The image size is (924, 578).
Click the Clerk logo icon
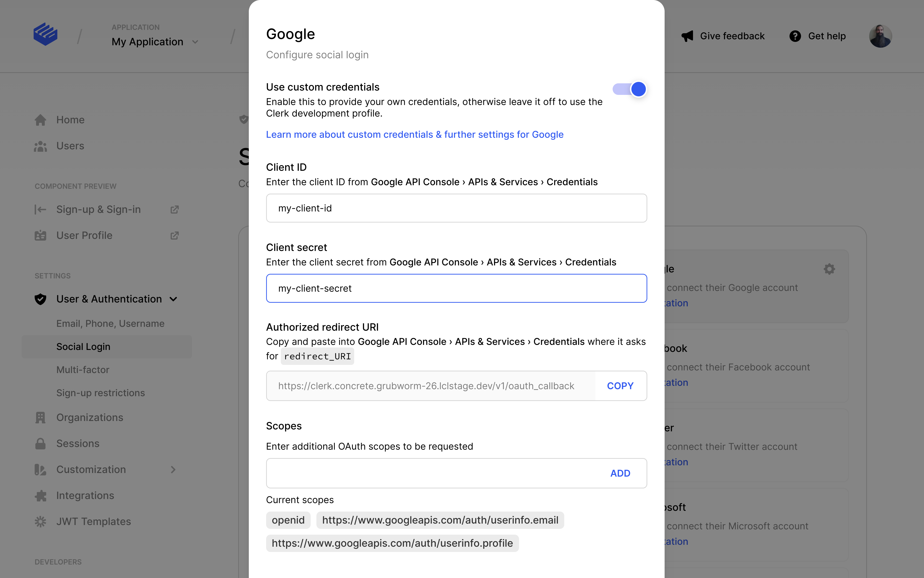click(x=45, y=34)
